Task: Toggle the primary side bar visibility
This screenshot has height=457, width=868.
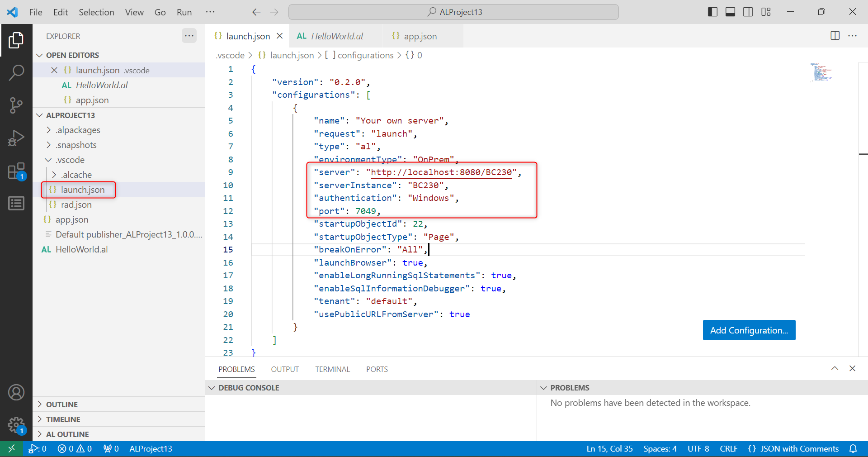Action: coord(712,12)
